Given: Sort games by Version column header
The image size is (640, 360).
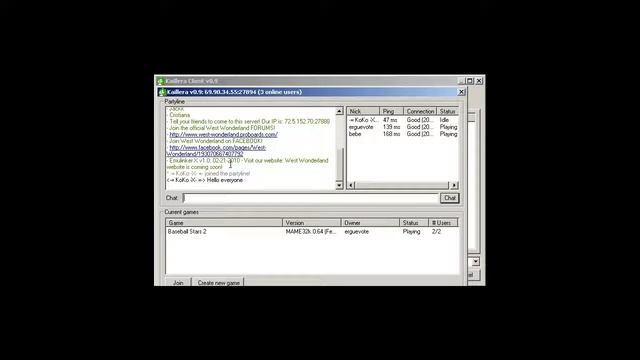Looking at the screenshot, I should tap(311, 223).
